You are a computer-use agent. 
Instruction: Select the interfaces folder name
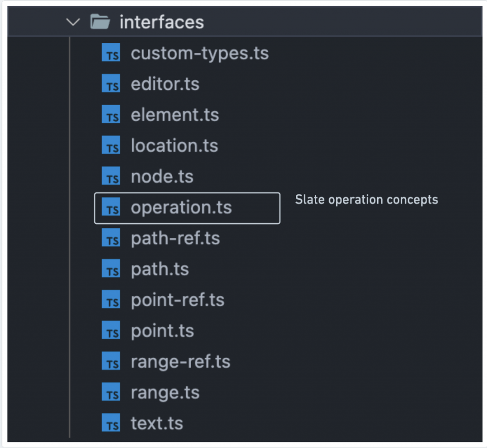(x=162, y=22)
